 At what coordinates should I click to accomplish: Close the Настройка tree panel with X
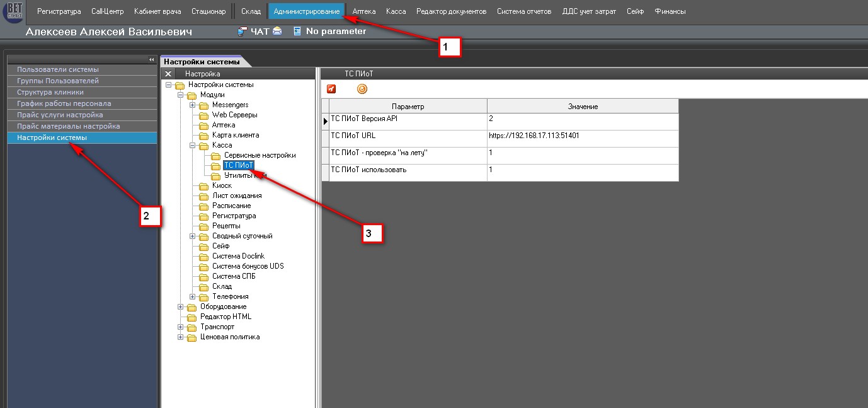[x=168, y=74]
